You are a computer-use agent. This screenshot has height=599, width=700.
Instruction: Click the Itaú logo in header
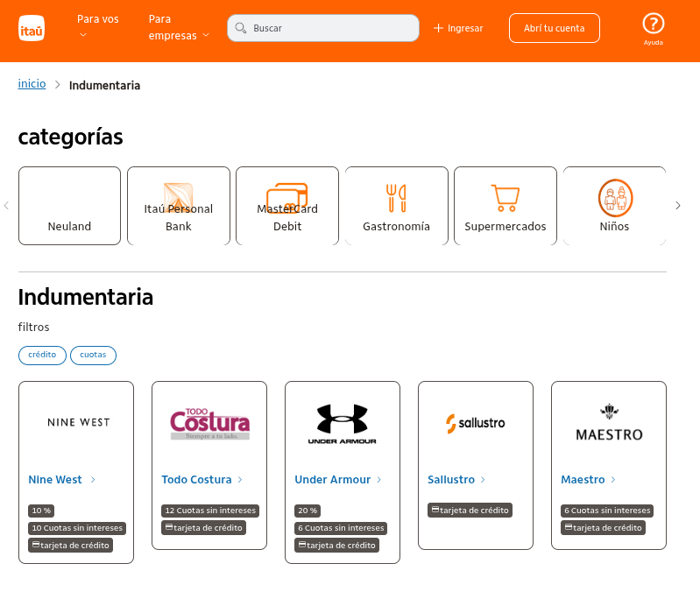pyautogui.click(x=32, y=29)
